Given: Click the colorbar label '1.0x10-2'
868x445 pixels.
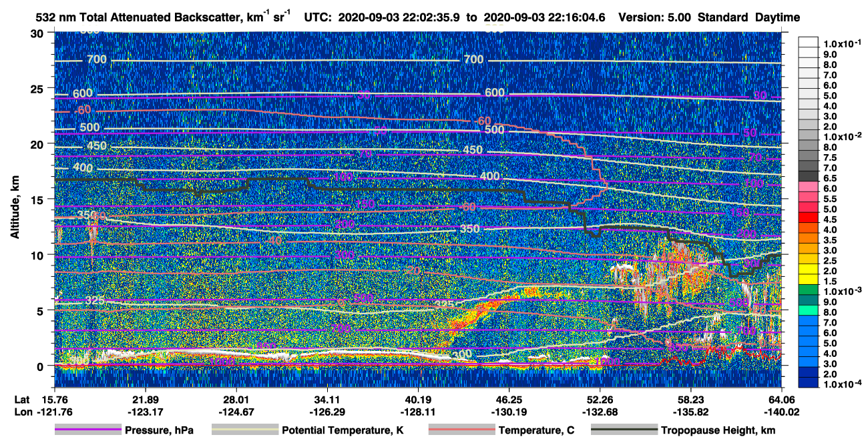Looking at the screenshot, I should [x=842, y=137].
